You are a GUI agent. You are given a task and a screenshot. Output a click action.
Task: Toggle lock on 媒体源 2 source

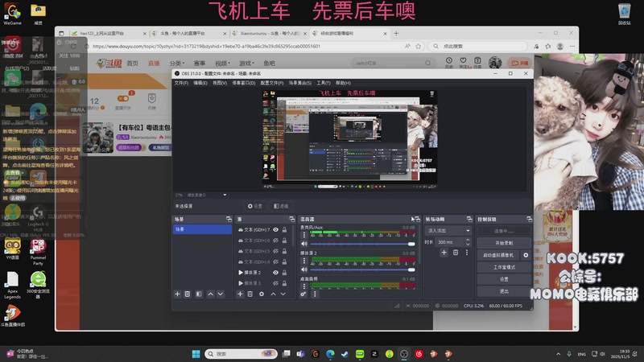(x=284, y=273)
